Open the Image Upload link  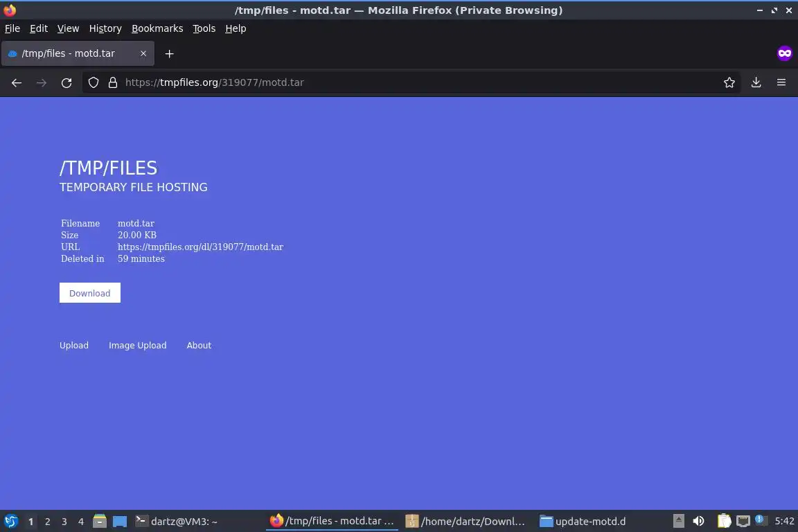coord(137,345)
